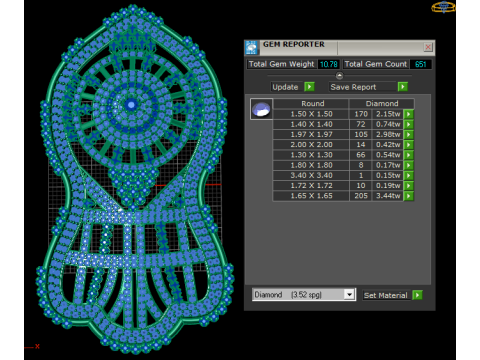Select the round gem thumbnail
Screen dimensions: 480x360
click(x=261, y=109)
